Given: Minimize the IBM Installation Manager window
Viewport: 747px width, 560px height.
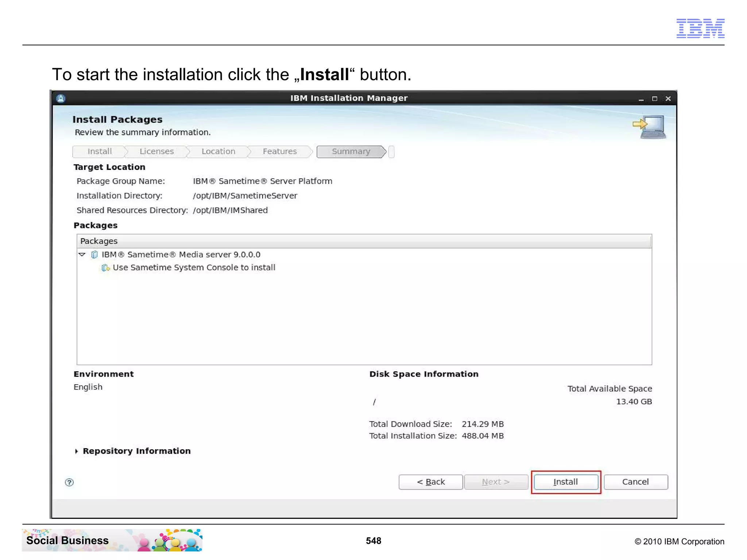Looking at the screenshot, I should pyautogui.click(x=641, y=99).
